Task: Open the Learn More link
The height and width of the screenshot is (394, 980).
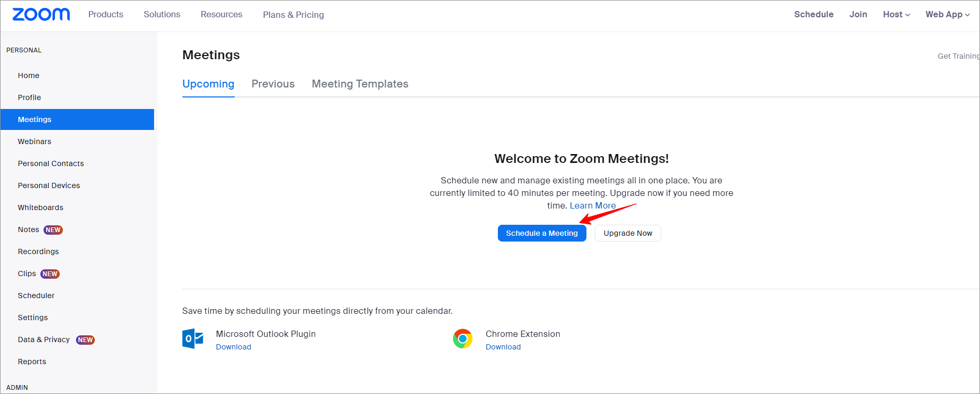Action: pyautogui.click(x=593, y=205)
